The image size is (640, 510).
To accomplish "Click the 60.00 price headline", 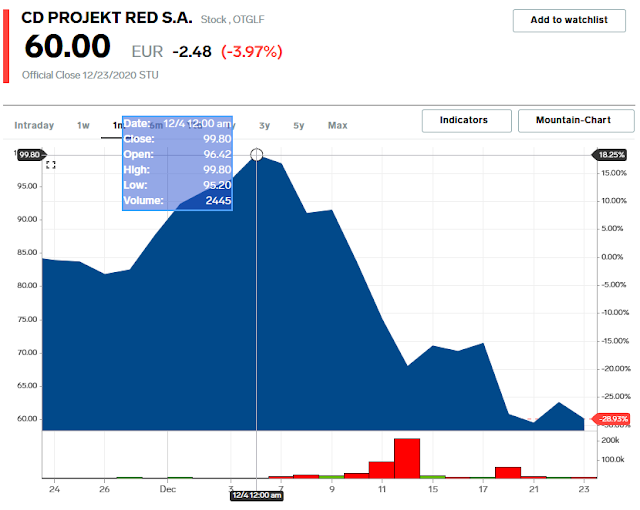I will click(67, 46).
